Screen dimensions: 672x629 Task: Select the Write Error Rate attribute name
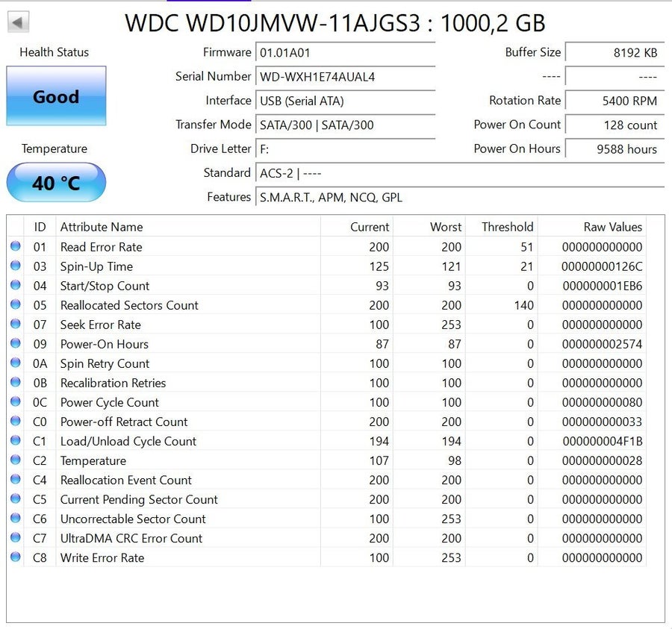tap(102, 558)
